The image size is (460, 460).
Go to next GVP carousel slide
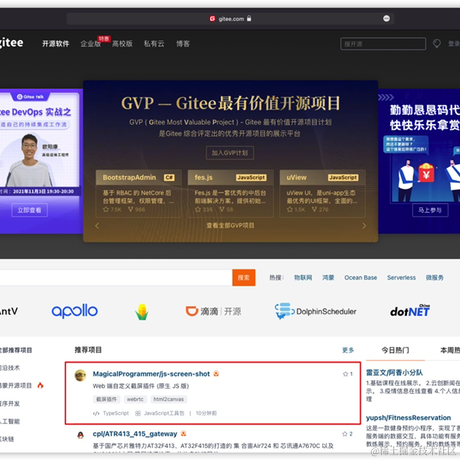pos(364,226)
